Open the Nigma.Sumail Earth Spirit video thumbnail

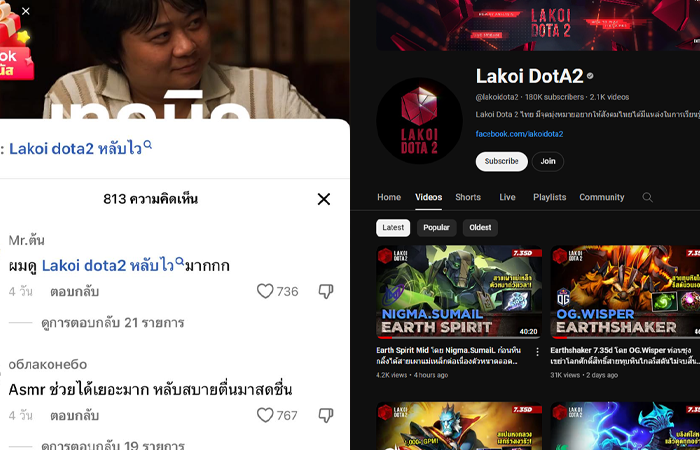(459, 292)
